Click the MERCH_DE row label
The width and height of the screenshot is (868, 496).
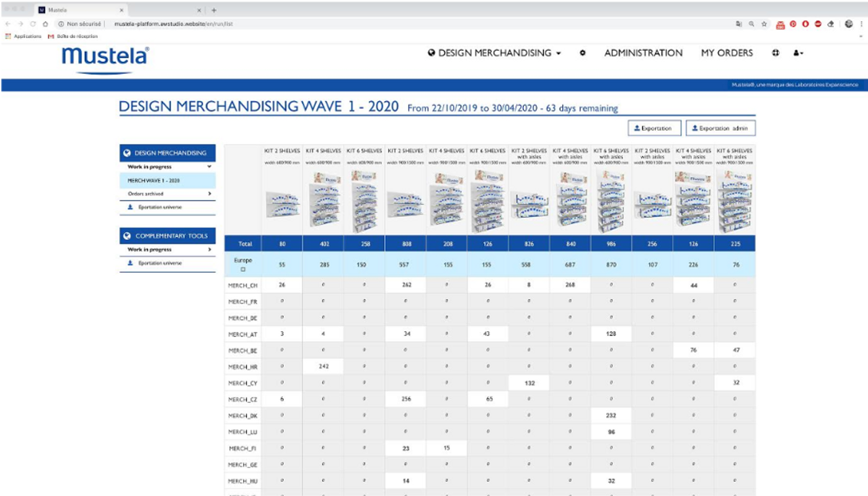click(243, 318)
